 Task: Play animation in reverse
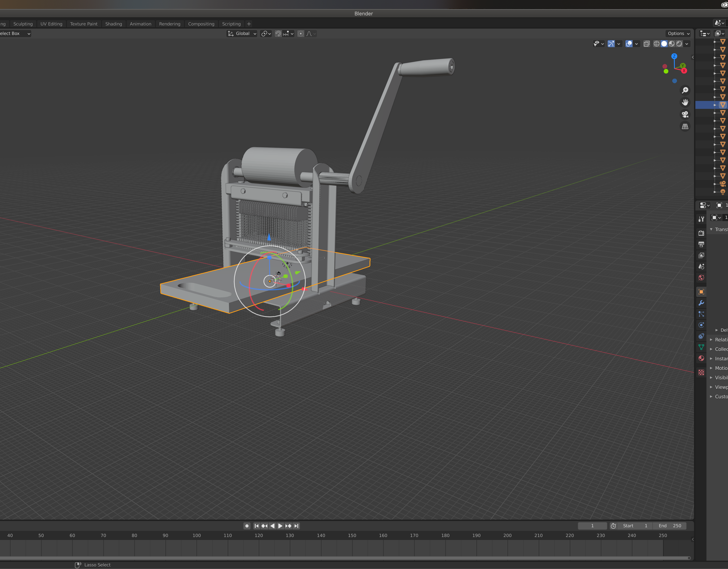coord(272,526)
